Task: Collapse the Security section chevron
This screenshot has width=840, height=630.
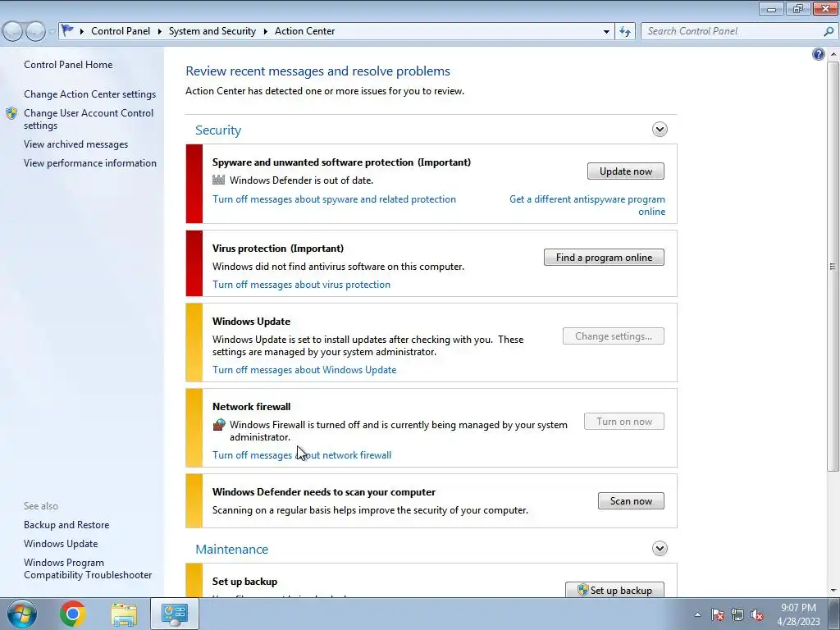Action: (660, 129)
